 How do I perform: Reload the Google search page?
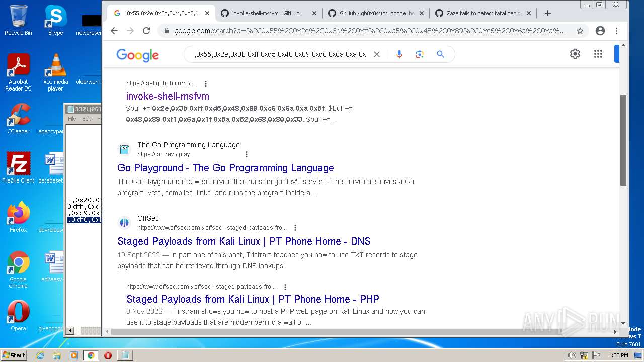click(146, 31)
